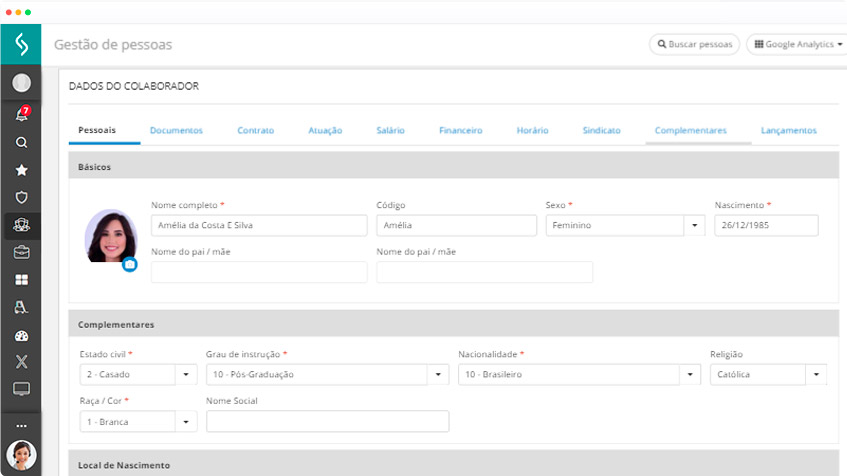The height and width of the screenshot is (476, 847).
Task: Switch to the Documentos tab
Action: [176, 130]
